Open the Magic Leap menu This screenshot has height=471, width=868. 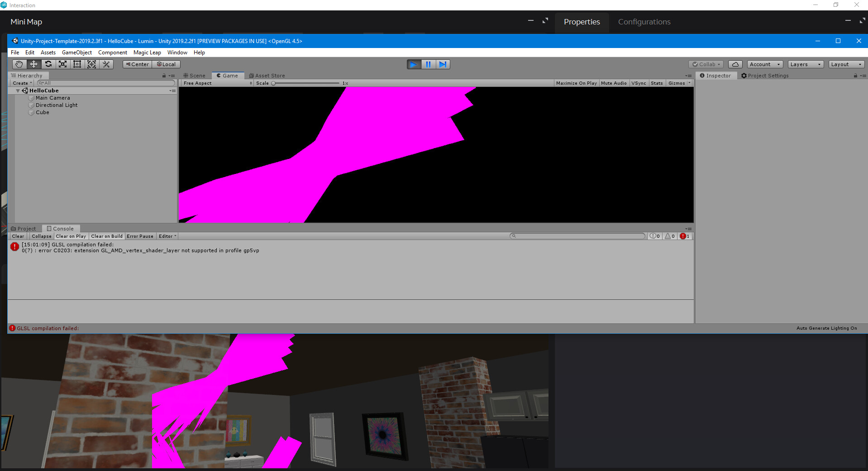[147, 52]
